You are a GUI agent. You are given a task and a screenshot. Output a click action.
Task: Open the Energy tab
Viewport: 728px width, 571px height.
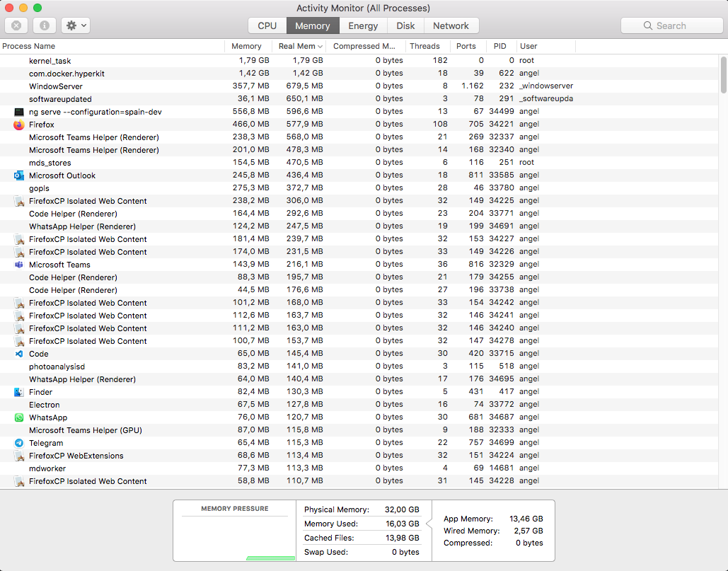point(363,25)
